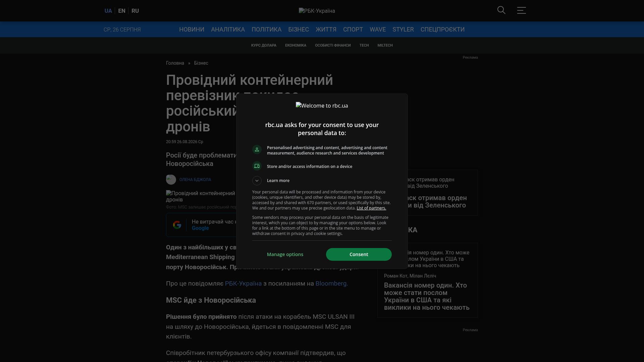The width and height of the screenshot is (644, 362).
Task: Follow the Bloomberg link in article
Action: [x=332, y=284]
